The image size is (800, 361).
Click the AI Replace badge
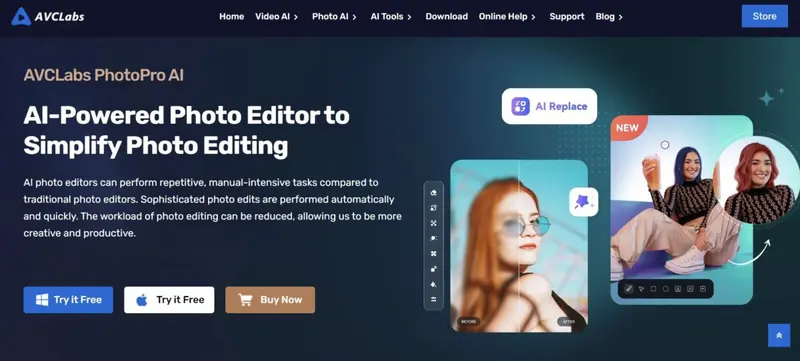click(549, 106)
